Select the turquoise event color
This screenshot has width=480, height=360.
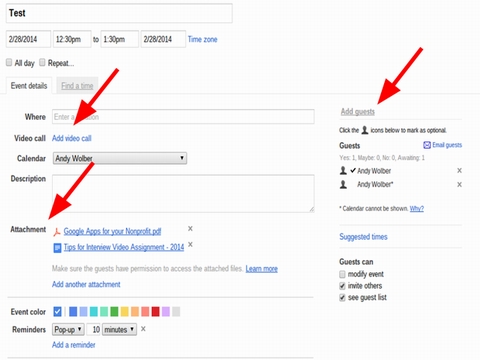(x=94, y=312)
